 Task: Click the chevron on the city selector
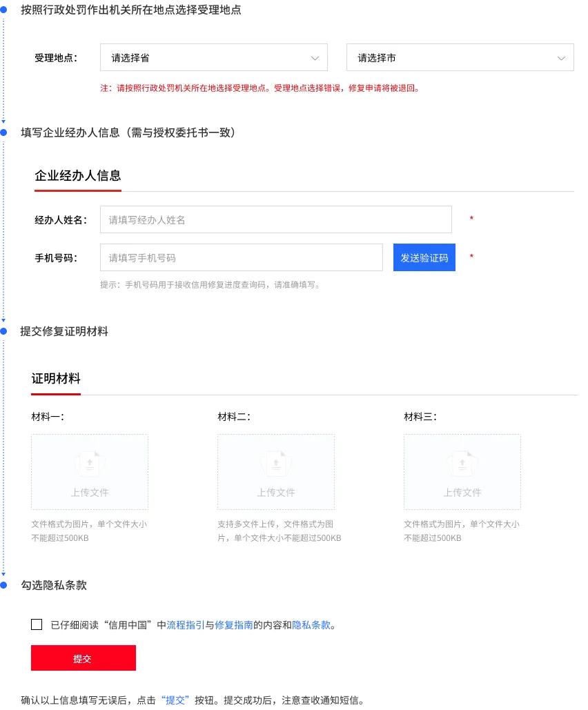561,57
